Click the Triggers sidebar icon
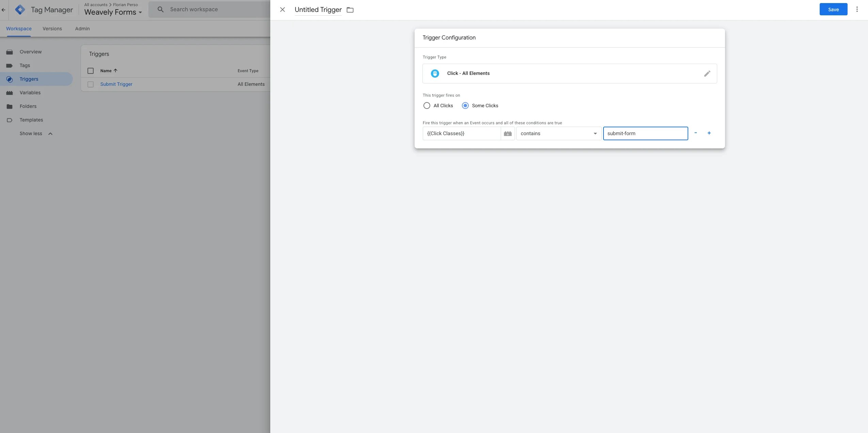The width and height of the screenshot is (868, 433). tap(10, 79)
